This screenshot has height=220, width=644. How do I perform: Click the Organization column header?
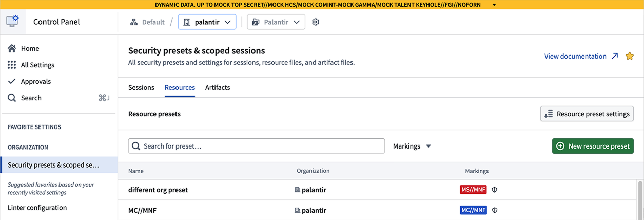[313, 171]
